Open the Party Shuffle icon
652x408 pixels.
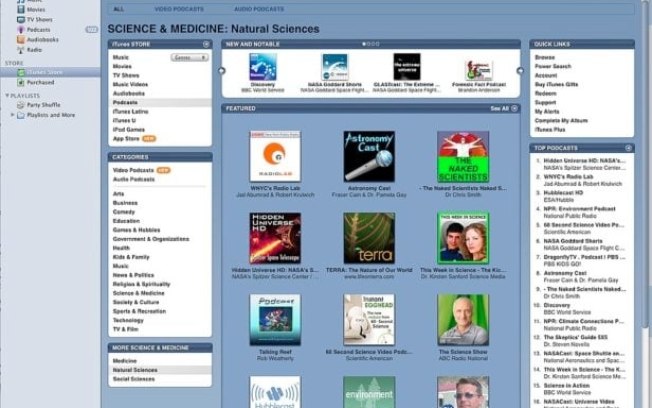click(x=21, y=105)
